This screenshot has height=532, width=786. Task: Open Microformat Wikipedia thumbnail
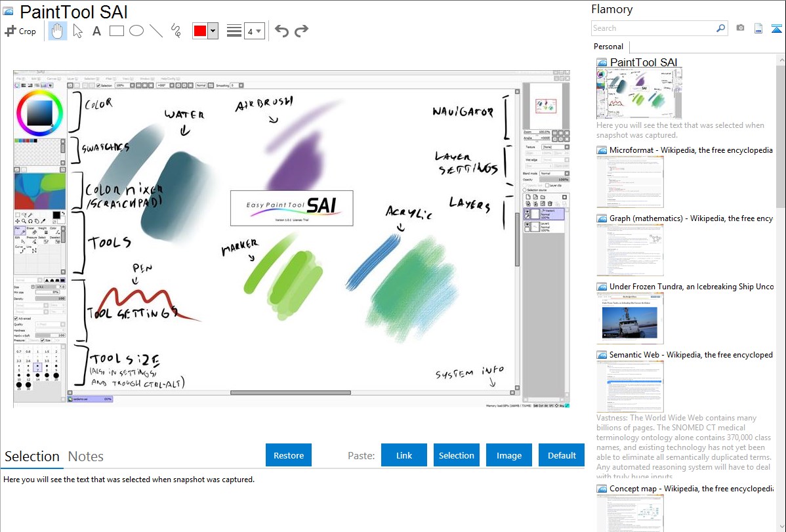point(630,182)
